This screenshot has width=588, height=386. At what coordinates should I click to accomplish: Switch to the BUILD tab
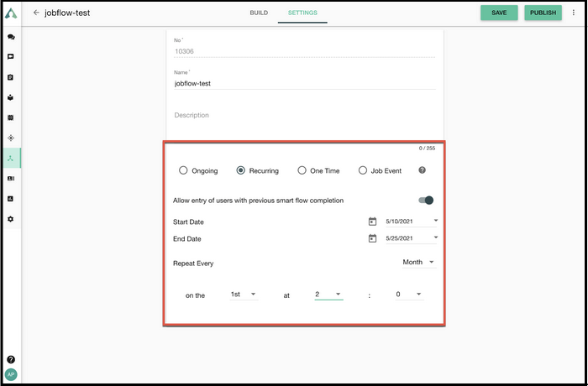(x=259, y=13)
